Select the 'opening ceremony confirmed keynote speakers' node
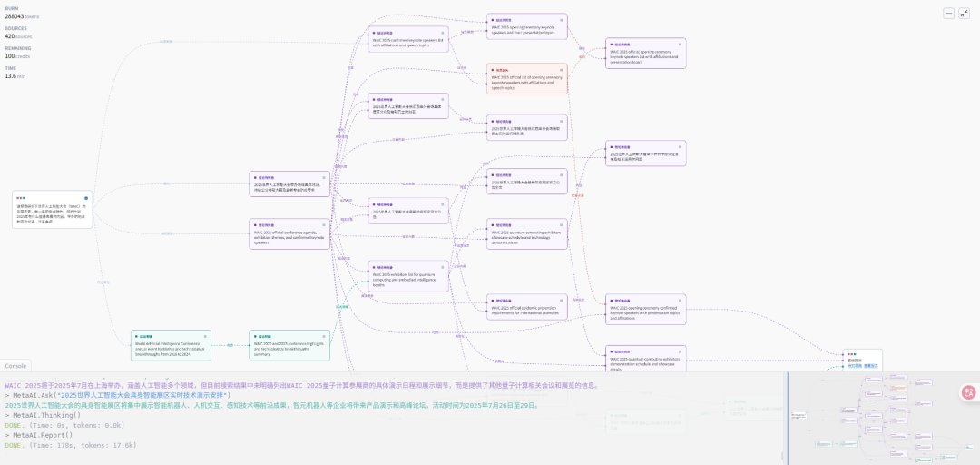This screenshot has width=980, height=465. tap(645, 312)
